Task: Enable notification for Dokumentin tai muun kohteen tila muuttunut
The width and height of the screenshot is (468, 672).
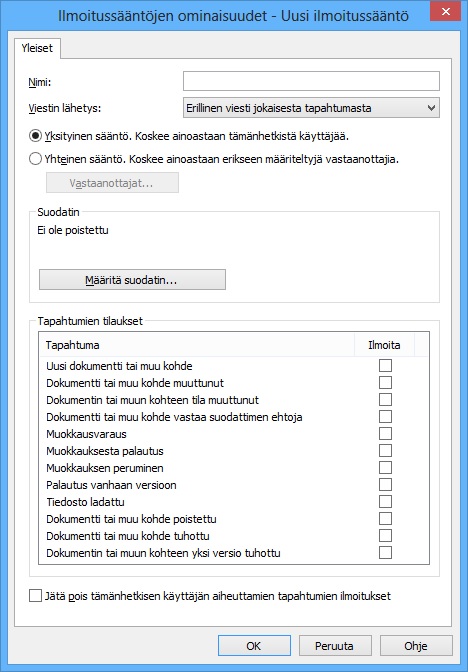Action: tap(385, 399)
